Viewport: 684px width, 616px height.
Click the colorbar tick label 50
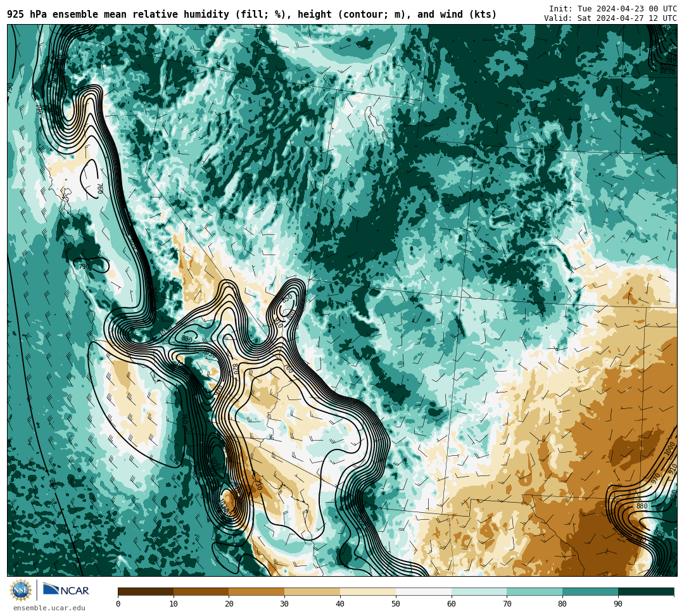tap(396, 604)
